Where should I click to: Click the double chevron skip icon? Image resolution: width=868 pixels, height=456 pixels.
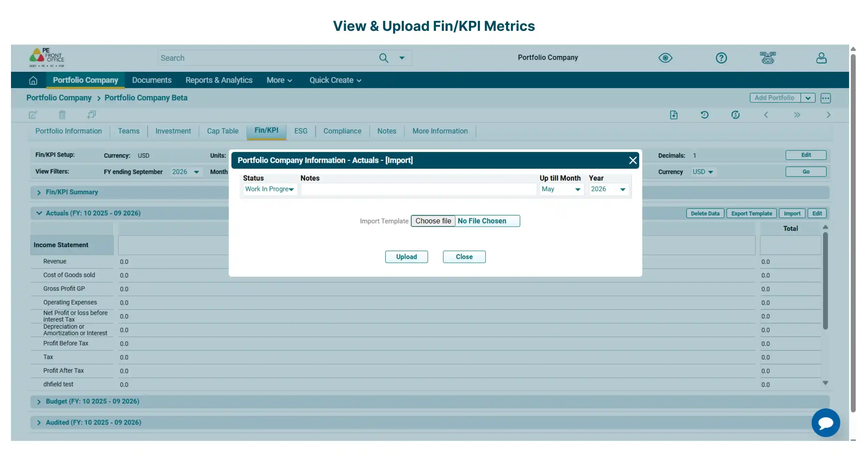click(797, 115)
